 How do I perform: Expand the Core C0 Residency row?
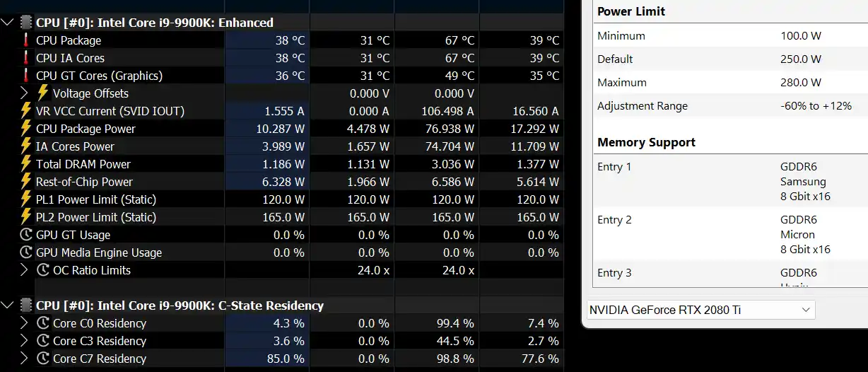click(x=25, y=323)
